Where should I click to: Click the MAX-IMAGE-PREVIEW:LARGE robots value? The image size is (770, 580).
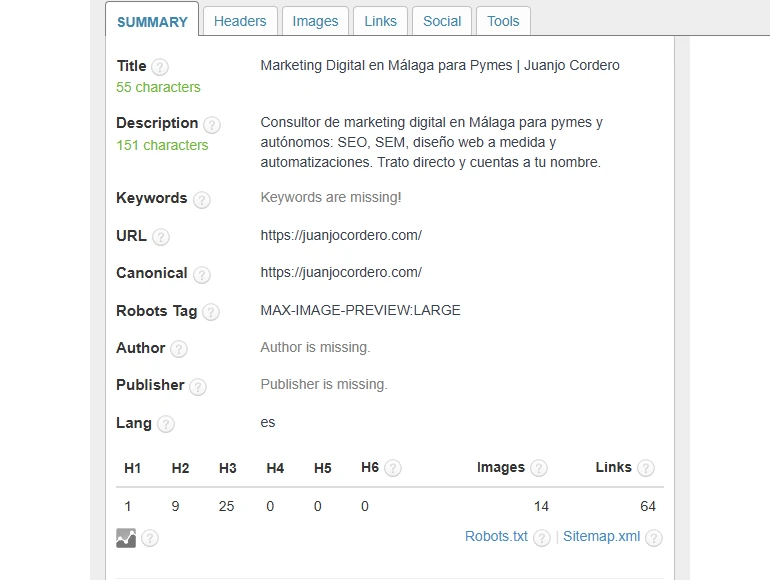360,310
